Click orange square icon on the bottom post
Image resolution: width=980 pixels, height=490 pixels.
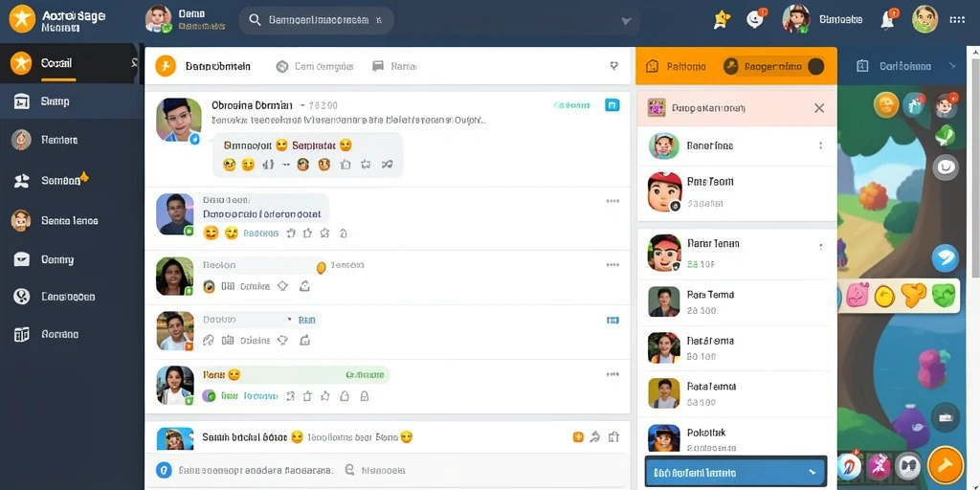pyautogui.click(x=578, y=437)
